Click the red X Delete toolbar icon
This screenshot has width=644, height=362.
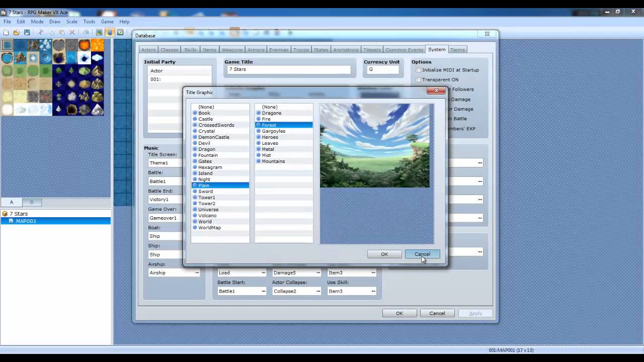pyautogui.click(x=72, y=32)
